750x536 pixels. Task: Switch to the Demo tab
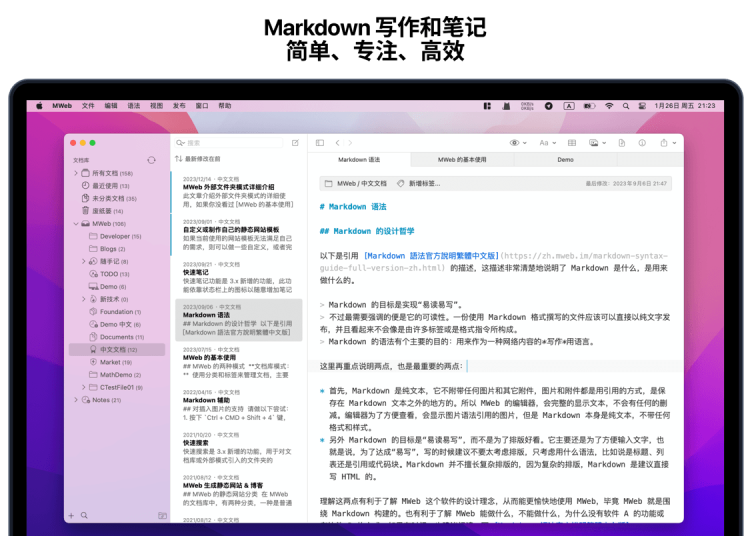click(565, 160)
